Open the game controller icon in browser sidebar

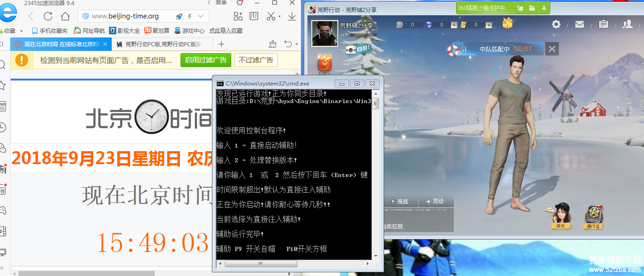(2, 210)
